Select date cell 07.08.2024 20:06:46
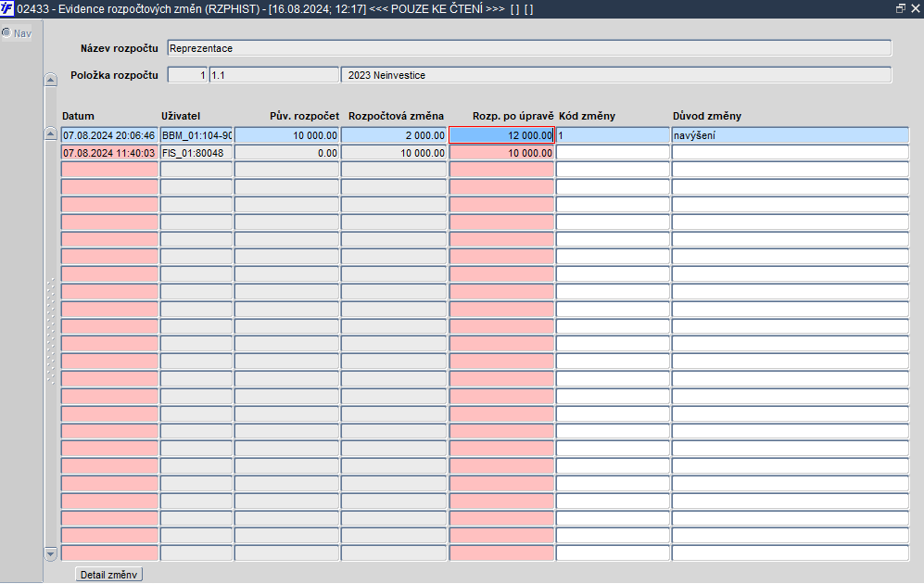924x584 pixels. [x=109, y=135]
